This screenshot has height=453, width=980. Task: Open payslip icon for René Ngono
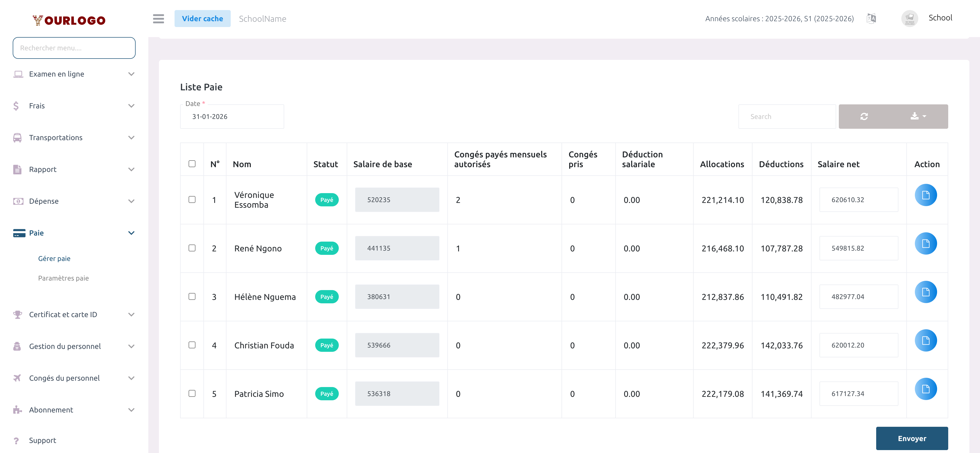[925, 244]
